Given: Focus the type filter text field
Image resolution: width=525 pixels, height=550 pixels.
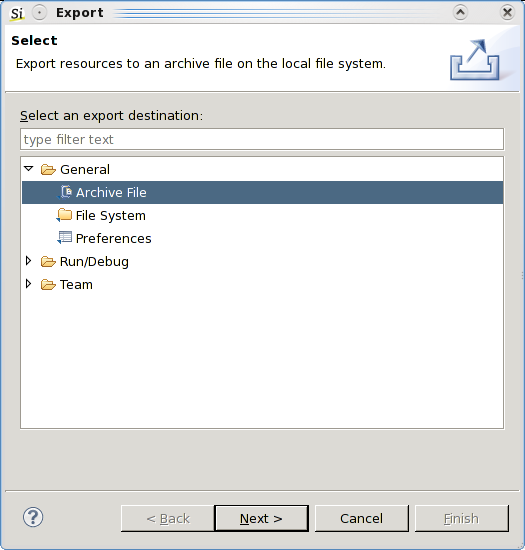Looking at the screenshot, I should pyautogui.click(x=262, y=139).
